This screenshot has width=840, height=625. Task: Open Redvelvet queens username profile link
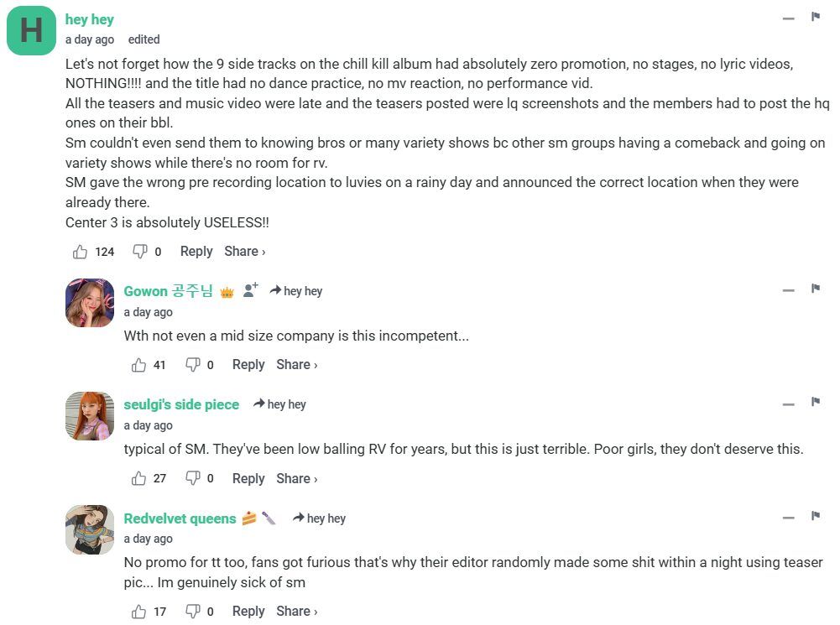[x=180, y=518]
